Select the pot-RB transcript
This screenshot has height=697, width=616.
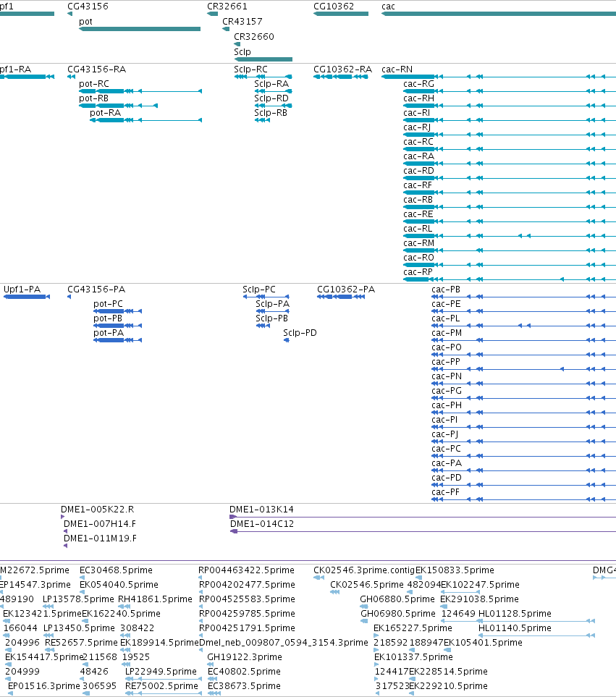click(x=118, y=106)
